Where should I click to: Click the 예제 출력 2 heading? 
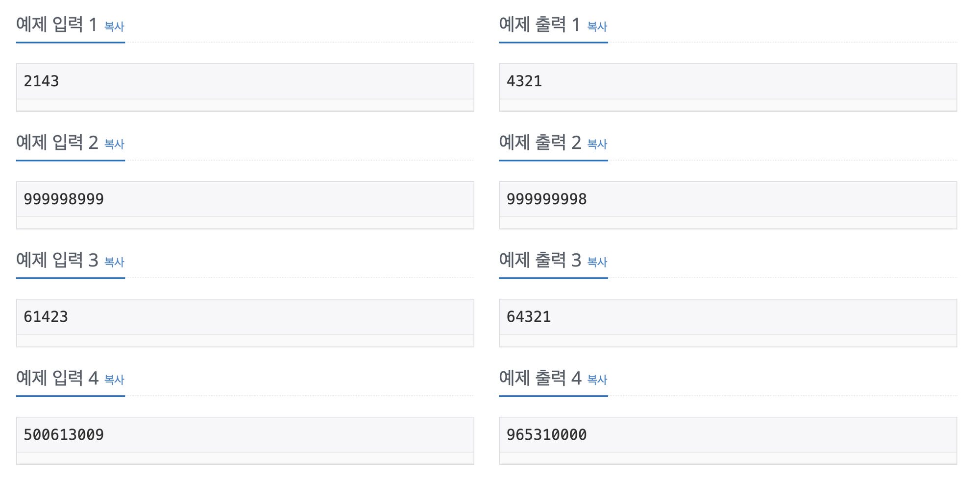539,143
